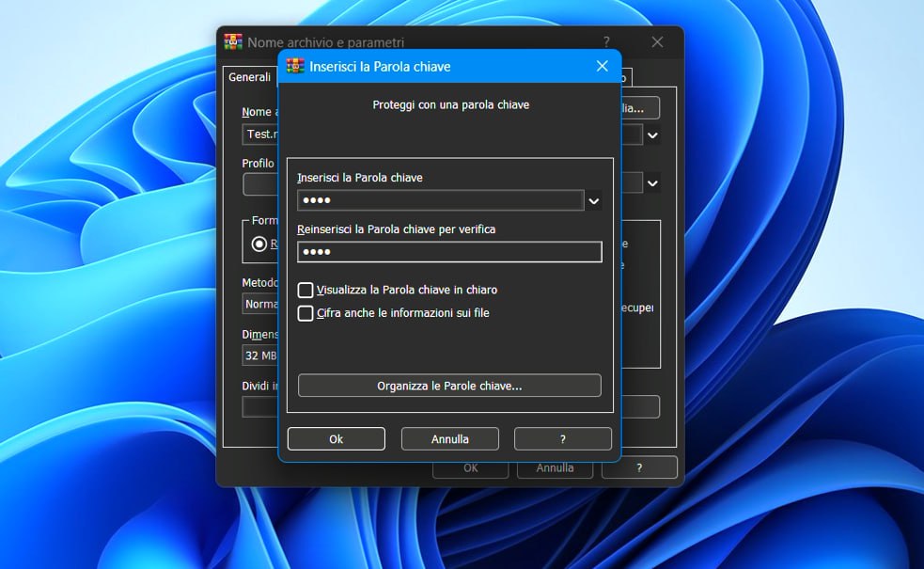The width and height of the screenshot is (924, 569).
Task: Click WinRAR icon in Inserisci la Parola chiave title
Action: [295, 67]
